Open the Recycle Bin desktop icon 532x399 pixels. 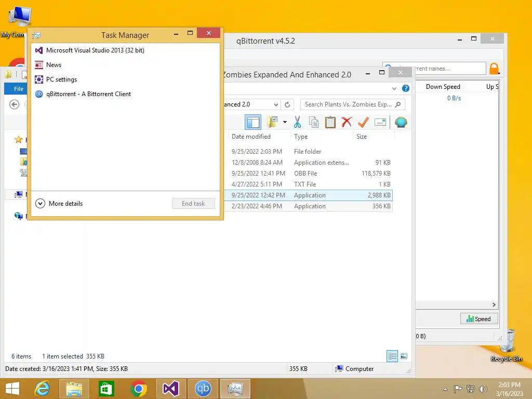point(507,345)
